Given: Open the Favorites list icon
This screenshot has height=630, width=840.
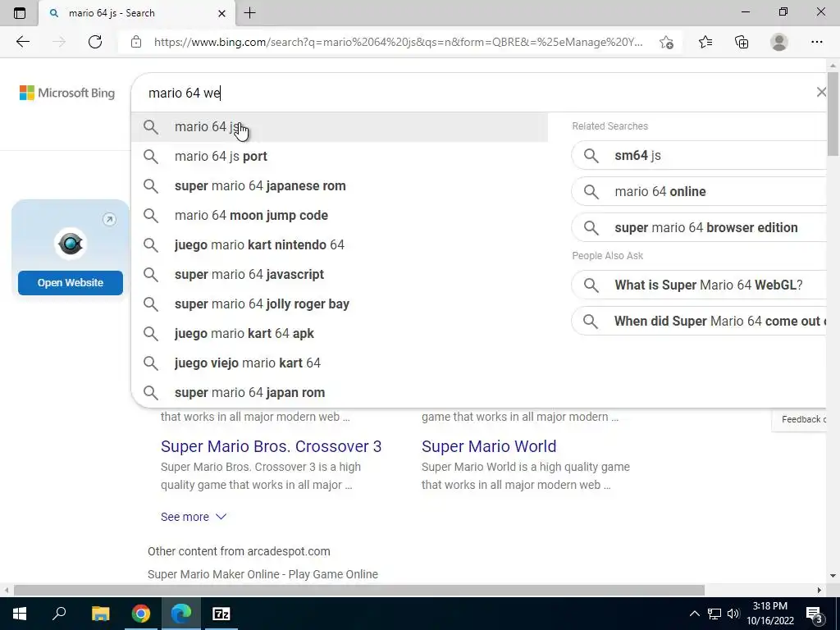Looking at the screenshot, I should (x=705, y=42).
